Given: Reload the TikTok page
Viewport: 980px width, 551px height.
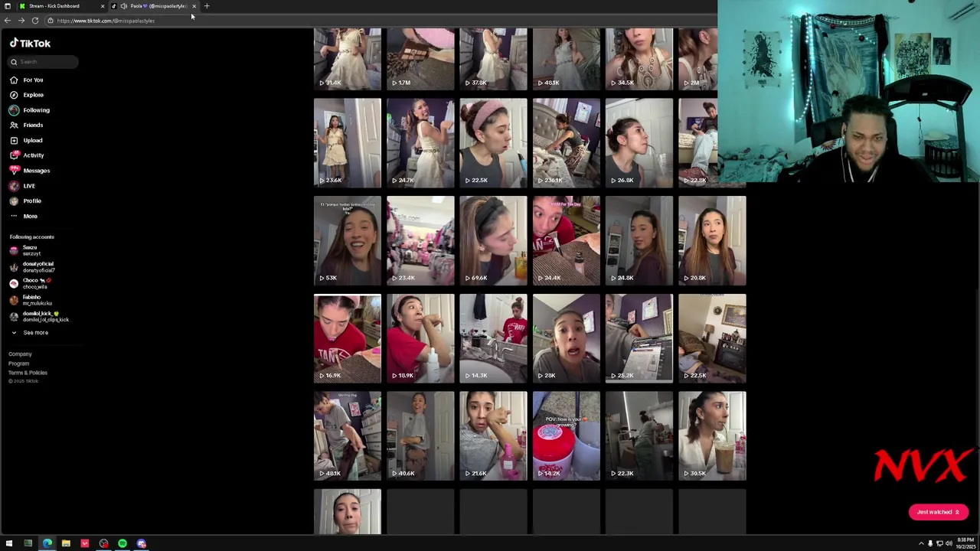Looking at the screenshot, I should pyautogui.click(x=35, y=21).
